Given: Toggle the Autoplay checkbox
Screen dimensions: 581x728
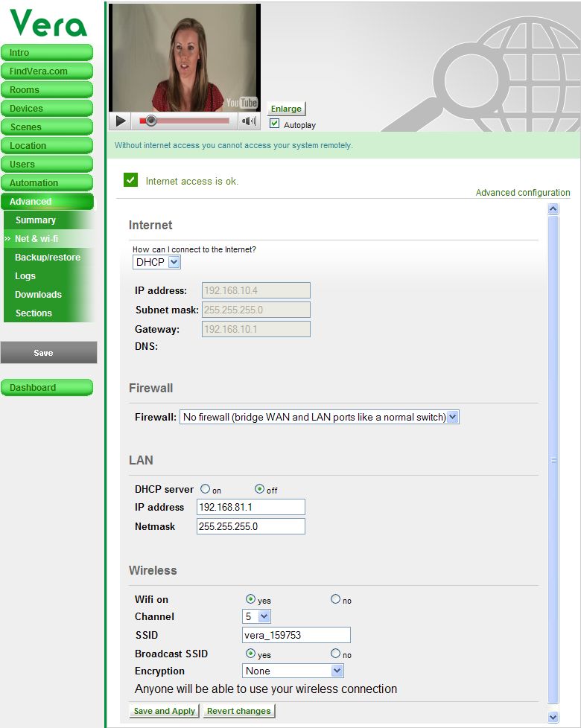Looking at the screenshot, I should click(x=275, y=124).
